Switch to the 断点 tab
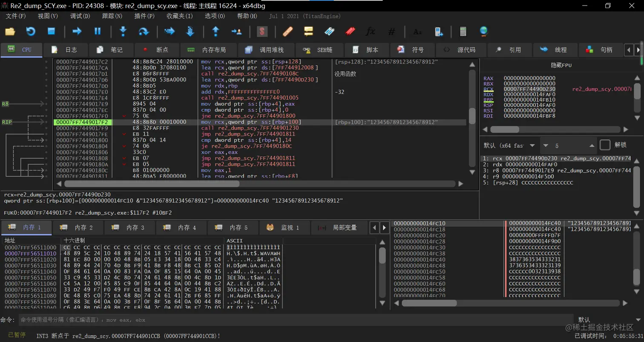Image resolution: width=644 pixels, height=342 pixels. coord(156,50)
